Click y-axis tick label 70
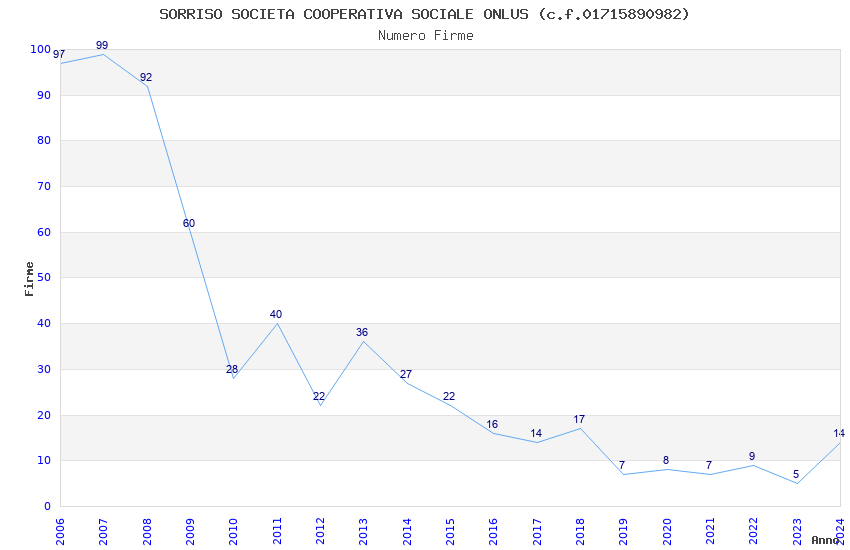The image size is (850, 550). click(44, 186)
